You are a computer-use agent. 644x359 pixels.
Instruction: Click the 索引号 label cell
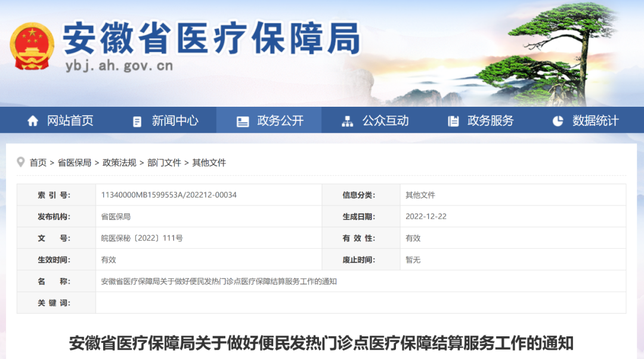click(56, 194)
